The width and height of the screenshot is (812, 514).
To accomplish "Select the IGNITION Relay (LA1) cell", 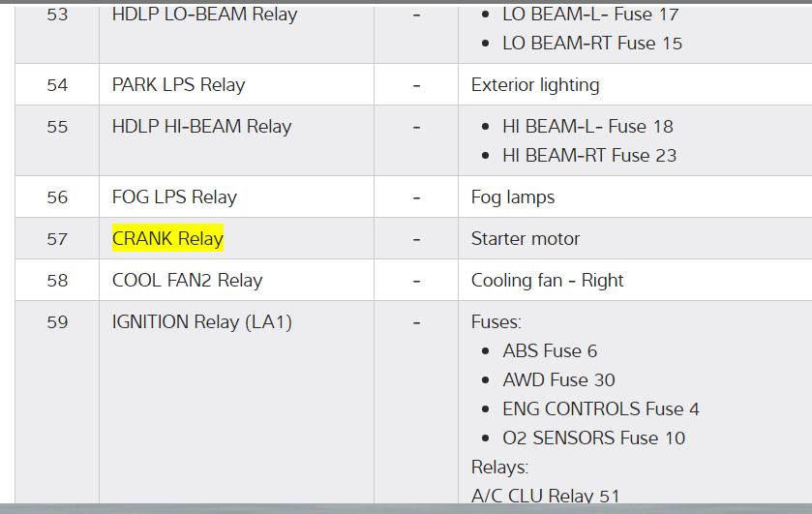I will pyautogui.click(x=201, y=322).
